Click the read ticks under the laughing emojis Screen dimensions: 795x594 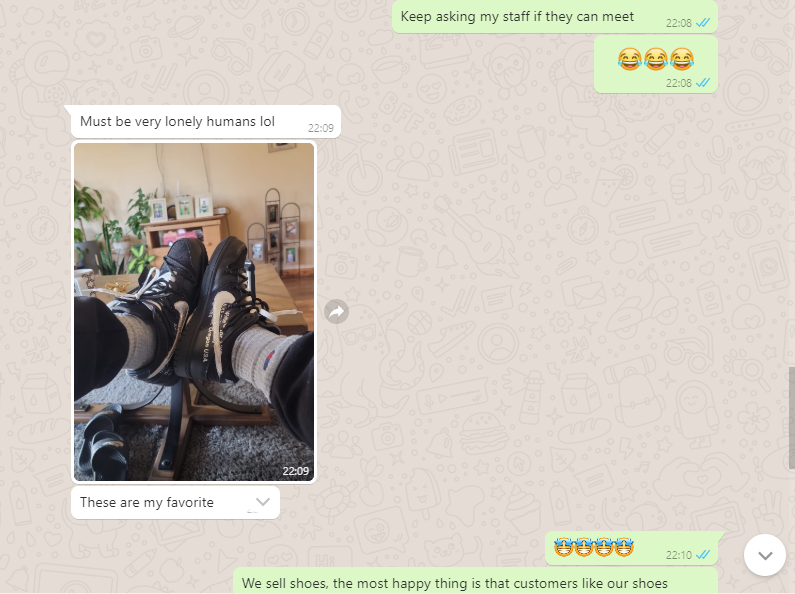(703, 83)
